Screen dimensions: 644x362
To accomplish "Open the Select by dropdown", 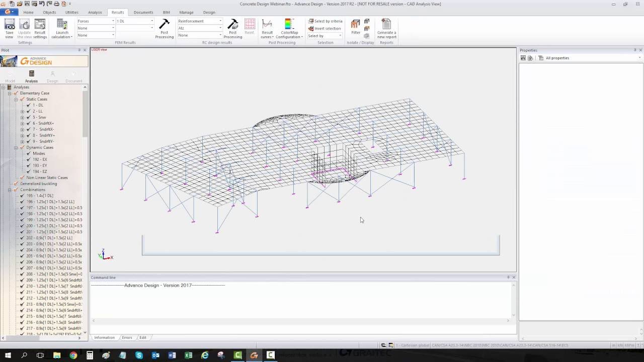I will point(325,36).
